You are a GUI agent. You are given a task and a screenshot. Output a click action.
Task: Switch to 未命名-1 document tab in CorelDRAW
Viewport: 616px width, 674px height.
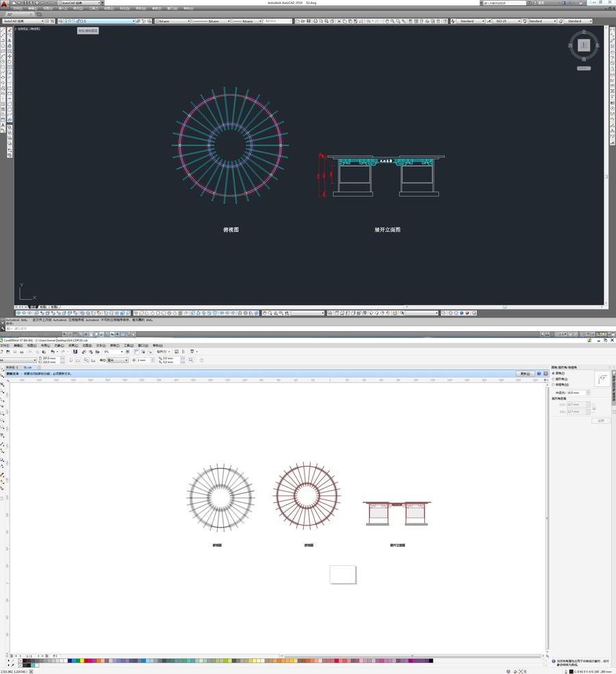(x=12, y=367)
